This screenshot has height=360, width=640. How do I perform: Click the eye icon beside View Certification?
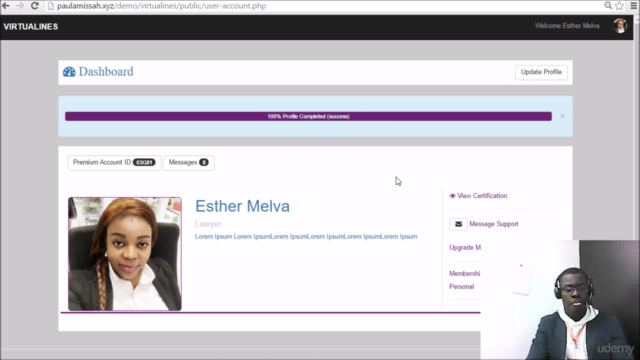(452, 196)
